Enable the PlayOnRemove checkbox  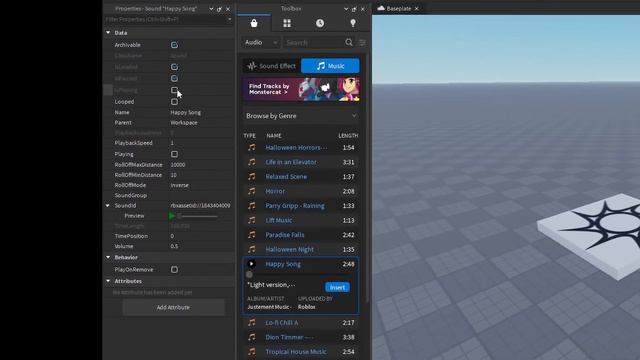click(174, 269)
